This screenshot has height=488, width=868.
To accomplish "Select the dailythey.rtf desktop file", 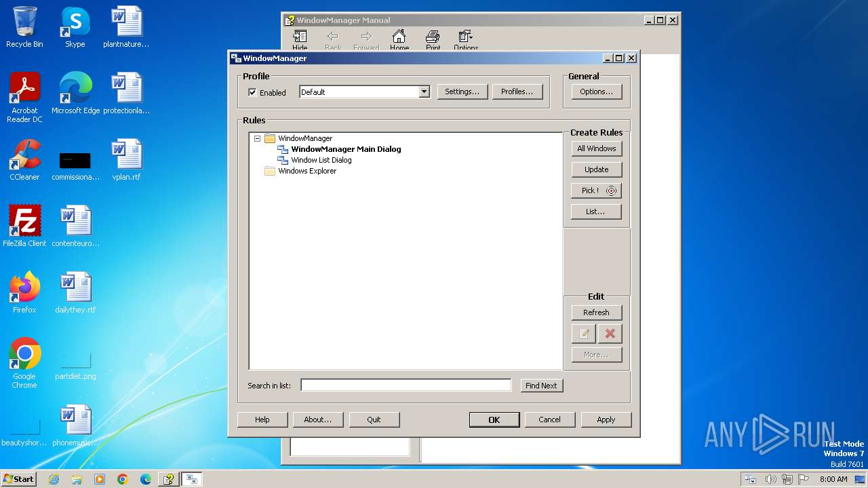I will pyautogui.click(x=75, y=293).
